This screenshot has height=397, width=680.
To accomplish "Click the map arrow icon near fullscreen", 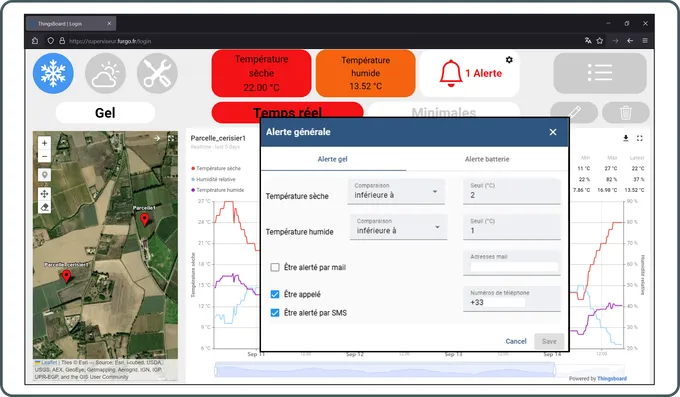I will pyautogui.click(x=157, y=138).
